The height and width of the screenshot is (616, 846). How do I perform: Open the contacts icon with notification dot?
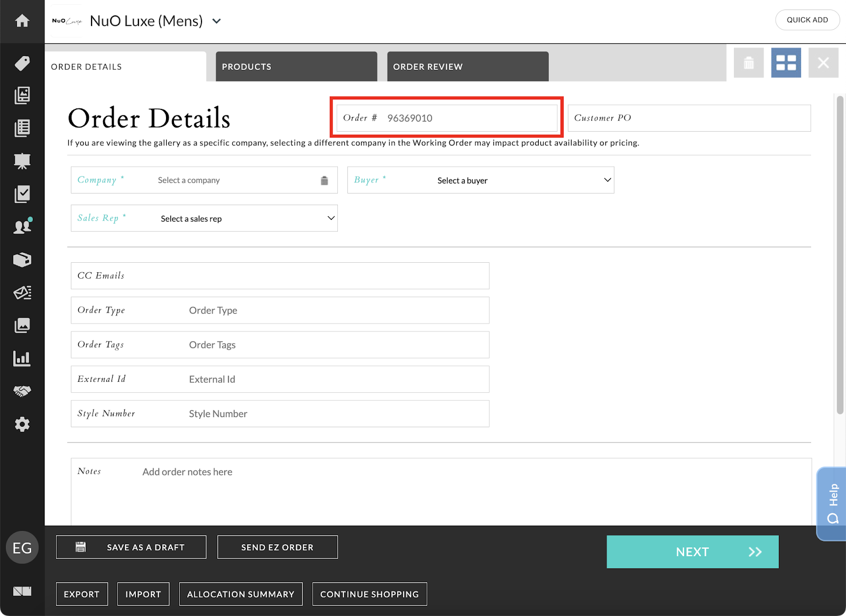coord(22,227)
